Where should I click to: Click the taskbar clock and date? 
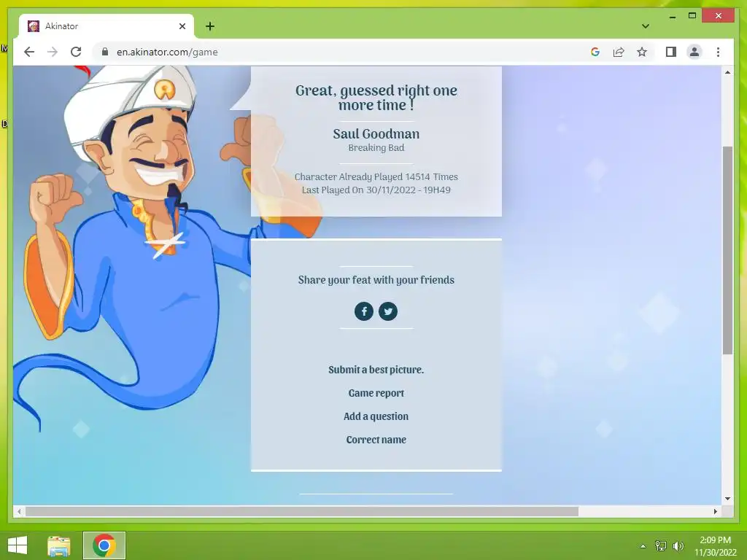[x=715, y=545]
